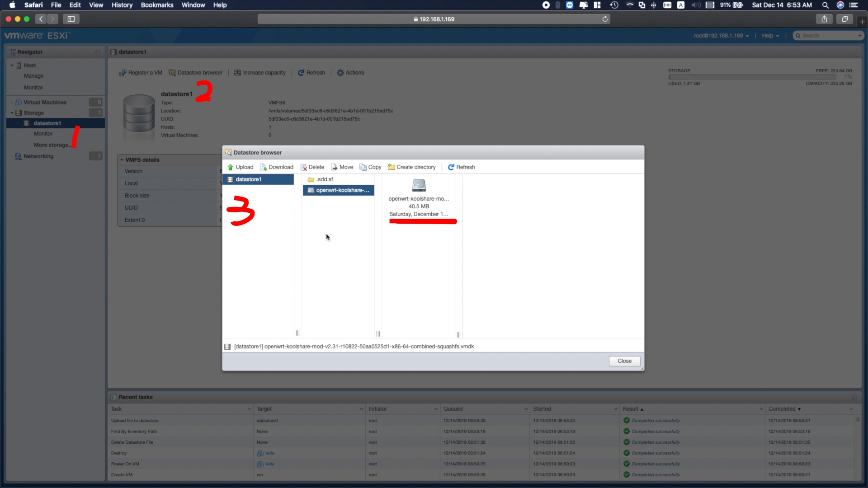The height and width of the screenshot is (488, 868).
Task: Open the Help dropdown menu
Action: pos(770,36)
